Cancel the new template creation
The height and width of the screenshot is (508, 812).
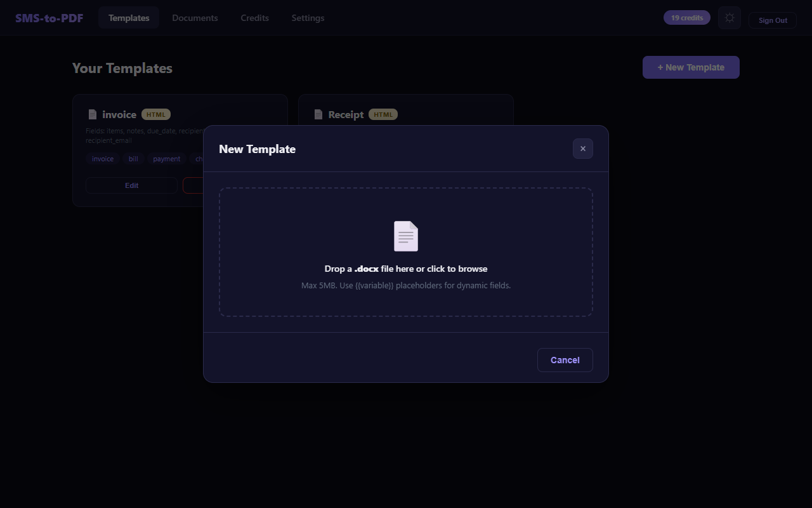[565, 359]
